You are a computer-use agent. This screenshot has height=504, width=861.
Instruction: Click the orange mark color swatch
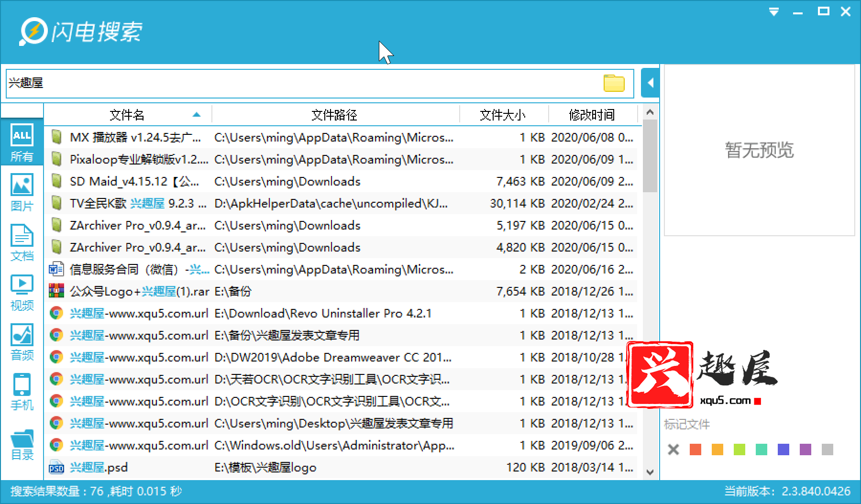[717, 449]
